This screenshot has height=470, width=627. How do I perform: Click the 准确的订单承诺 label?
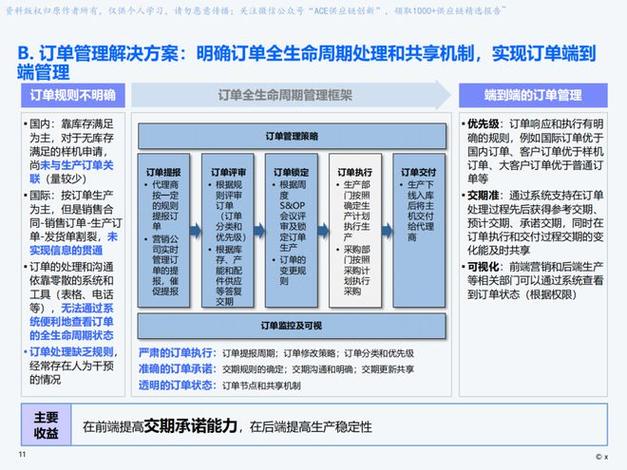coord(177,369)
